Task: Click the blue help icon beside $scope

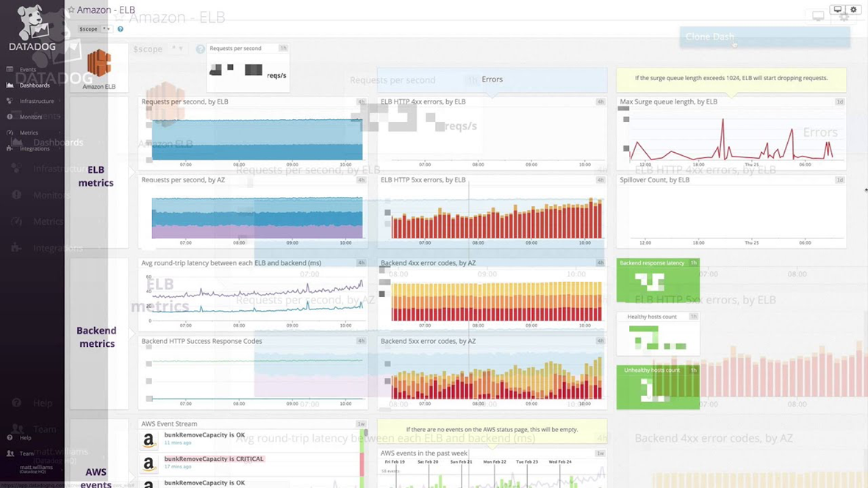Action: [120, 29]
